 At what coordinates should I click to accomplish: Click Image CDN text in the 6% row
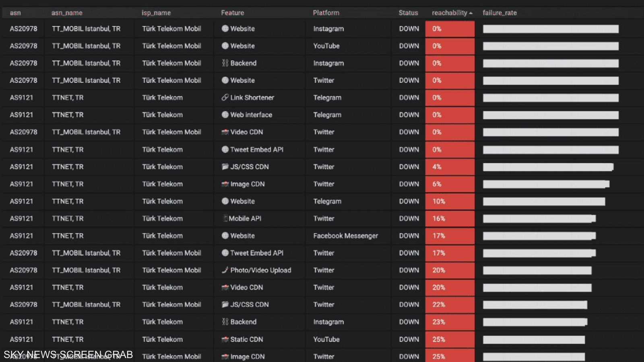[x=248, y=184]
